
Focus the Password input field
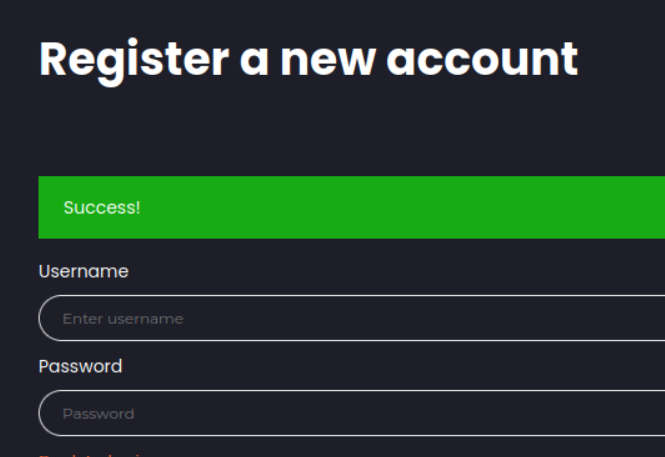pos(350,413)
